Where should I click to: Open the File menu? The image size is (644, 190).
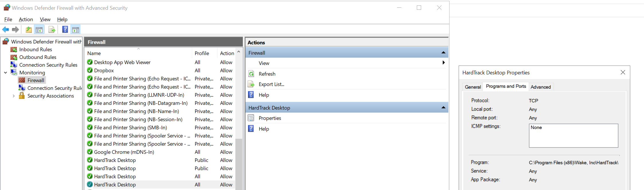point(8,19)
